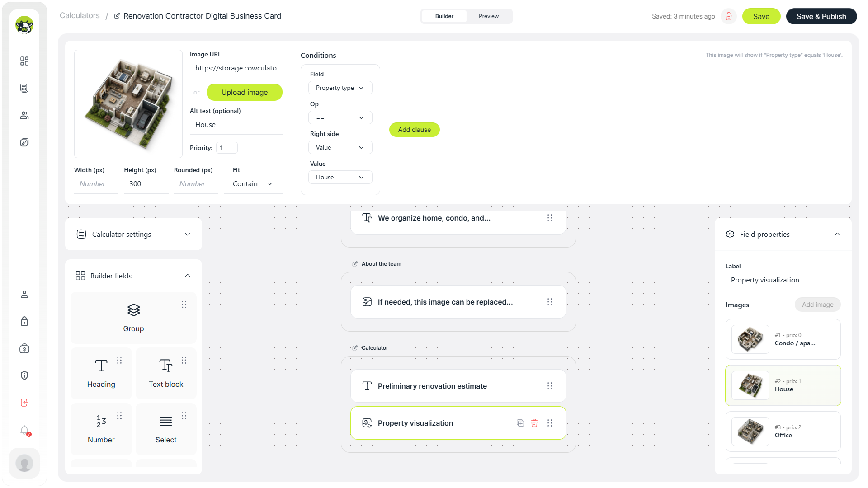
Task: Click the notifications bell icon
Action: click(x=24, y=430)
